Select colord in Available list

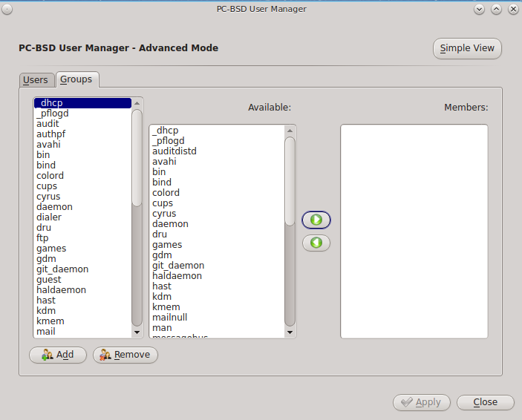217,193
